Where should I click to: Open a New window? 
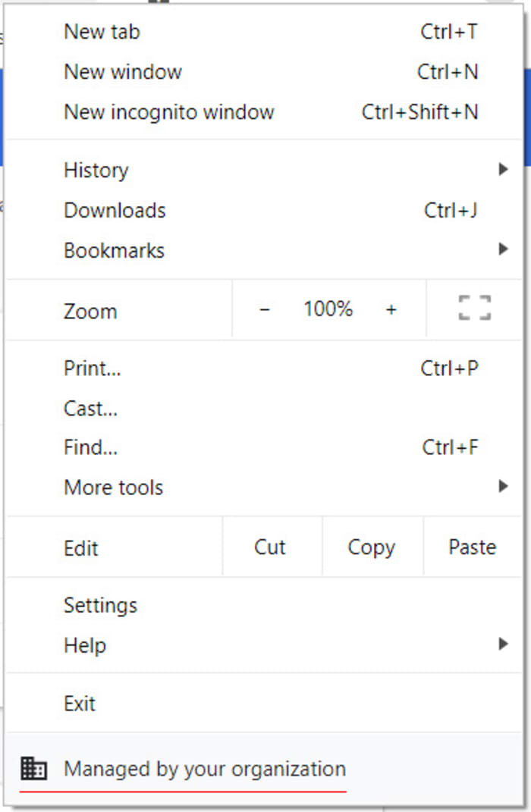pyautogui.click(x=123, y=72)
